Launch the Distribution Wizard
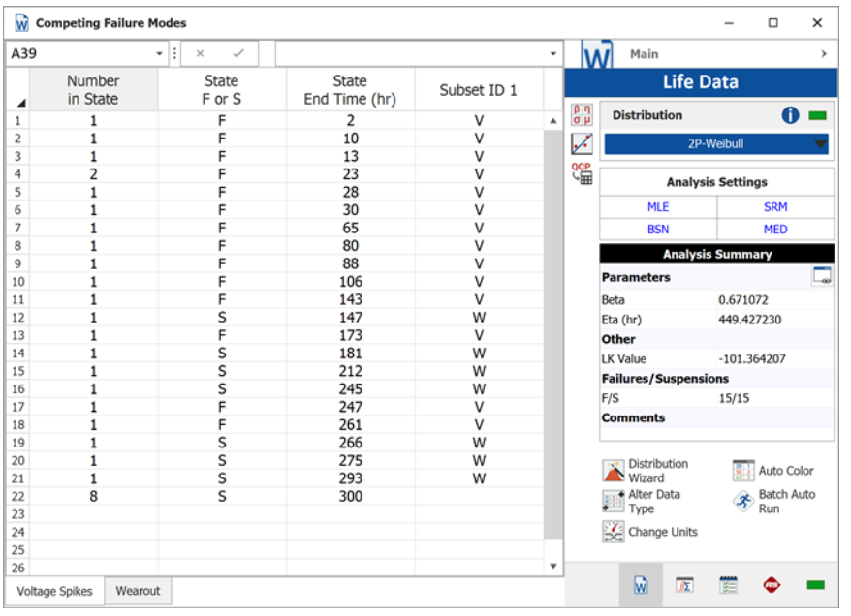851x616 pixels. tap(646, 471)
